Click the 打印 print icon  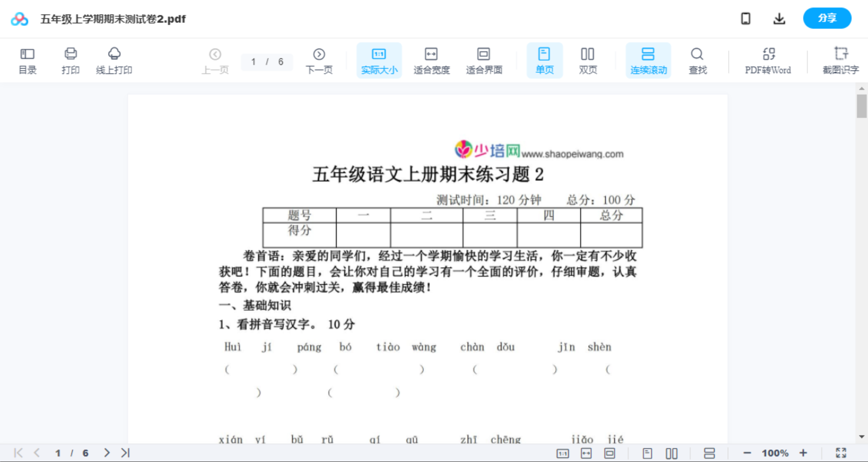(x=71, y=60)
